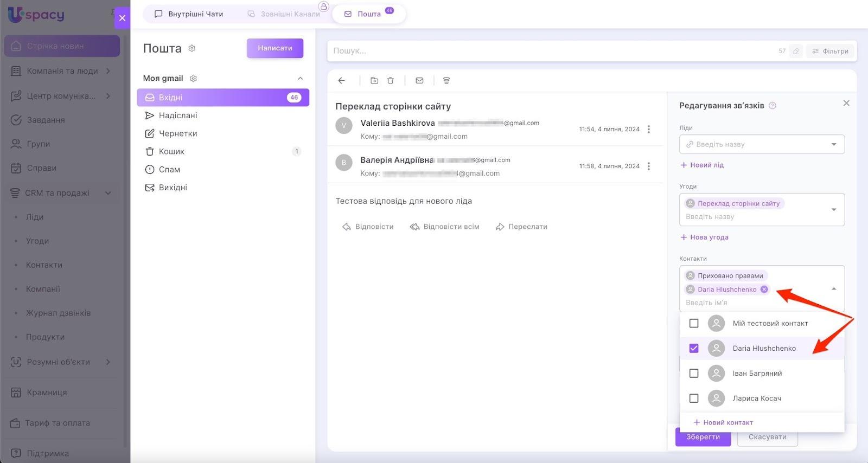Open the CRM links stack icon in toolbar
Viewport: 868px width, 463px height.
(x=446, y=81)
